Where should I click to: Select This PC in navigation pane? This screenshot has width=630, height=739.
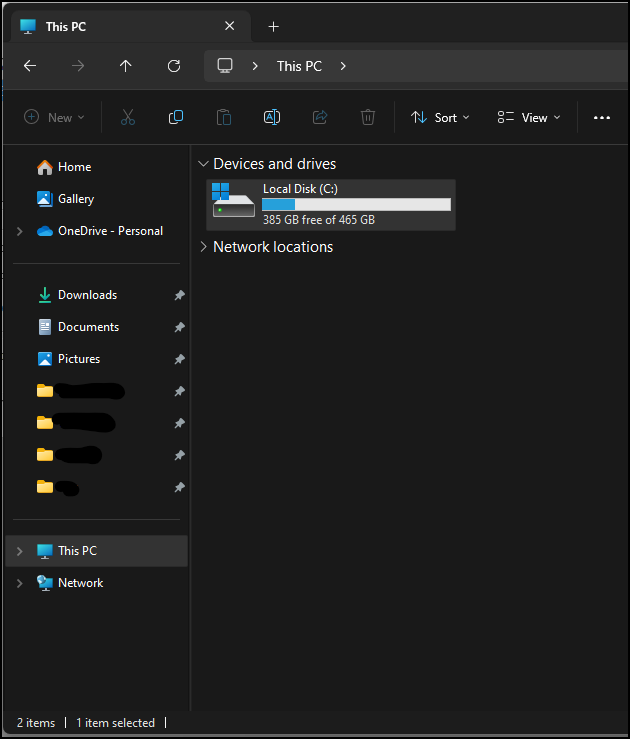[96, 551]
